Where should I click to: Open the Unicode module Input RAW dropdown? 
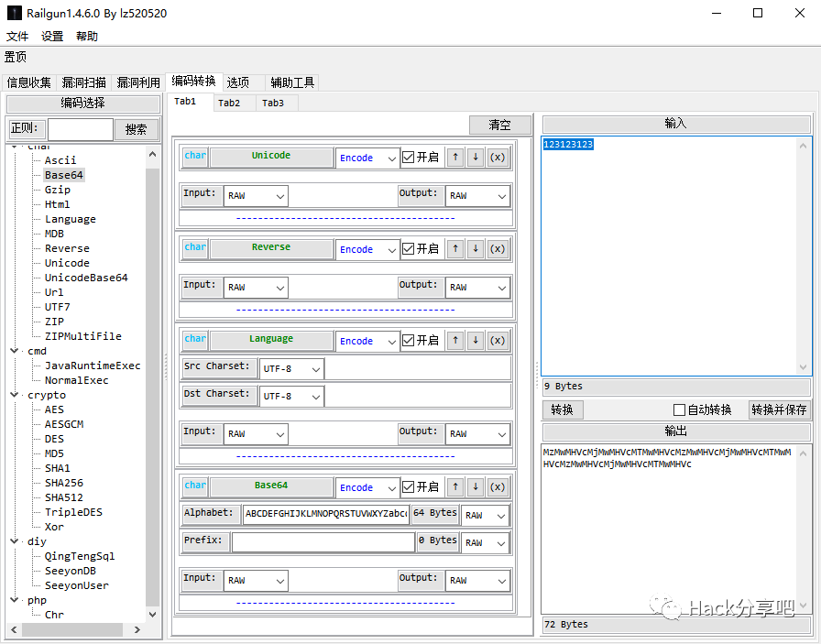tap(256, 196)
